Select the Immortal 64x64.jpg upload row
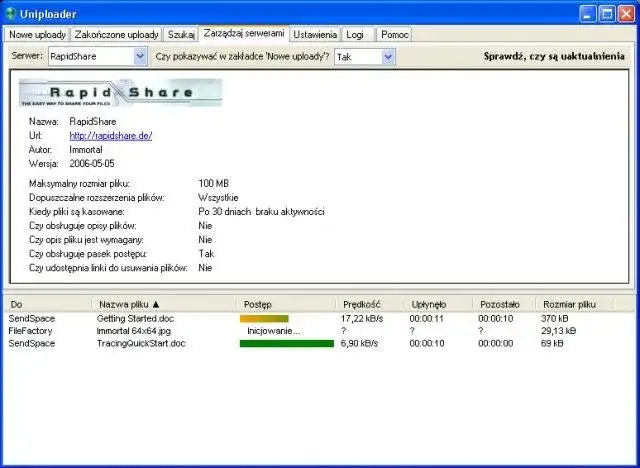The width and height of the screenshot is (640, 468). [320, 331]
